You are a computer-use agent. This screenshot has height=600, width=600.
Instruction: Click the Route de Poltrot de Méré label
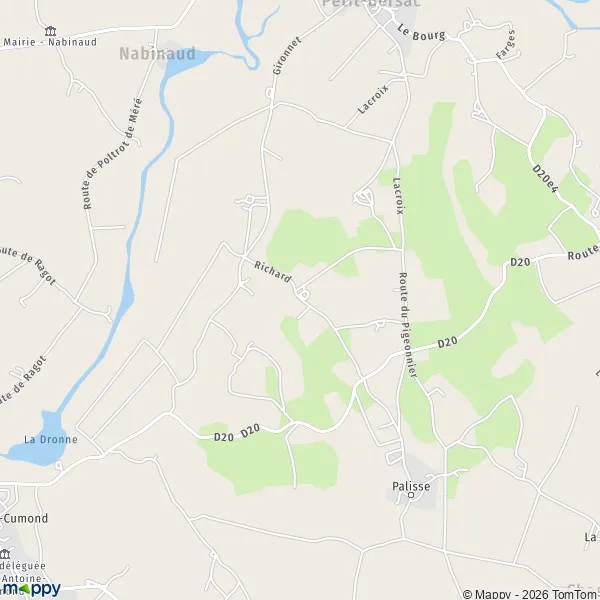pos(112,154)
